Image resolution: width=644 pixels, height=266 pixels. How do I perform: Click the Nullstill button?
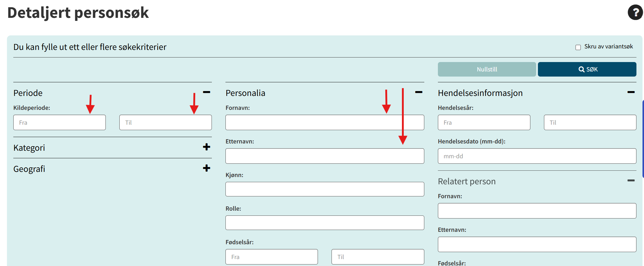(487, 69)
